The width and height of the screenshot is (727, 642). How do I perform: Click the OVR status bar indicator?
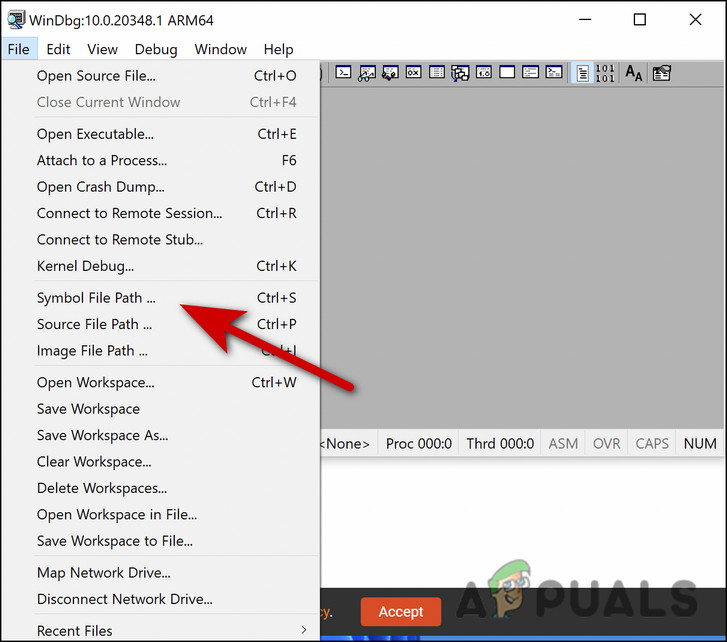[x=606, y=444]
